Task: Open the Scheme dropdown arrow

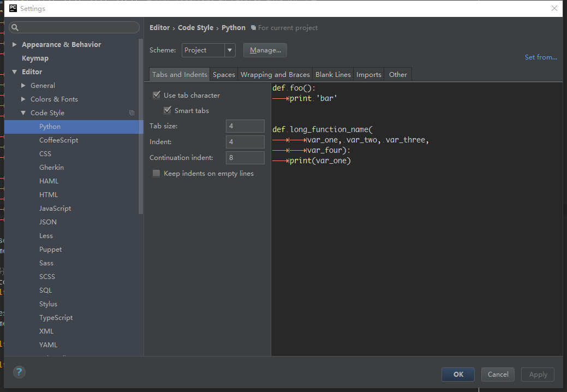Action: click(230, 50)
